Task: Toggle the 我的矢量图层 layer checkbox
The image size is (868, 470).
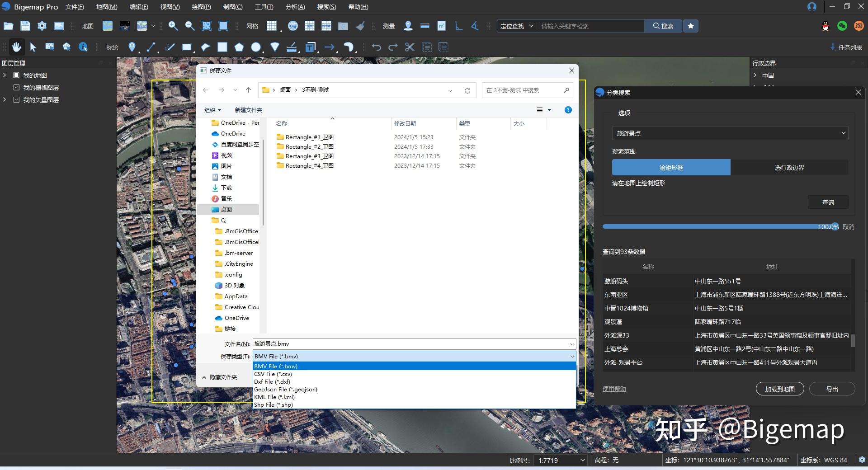Action: click(x=17, y=100)
